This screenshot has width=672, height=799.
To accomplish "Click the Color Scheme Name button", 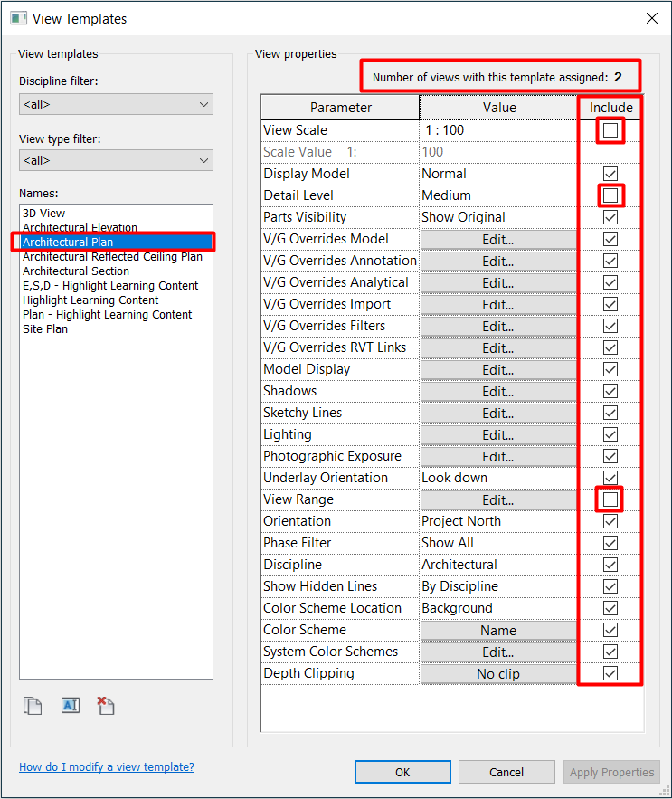I will pyautogui.click(x=498, y=631).
